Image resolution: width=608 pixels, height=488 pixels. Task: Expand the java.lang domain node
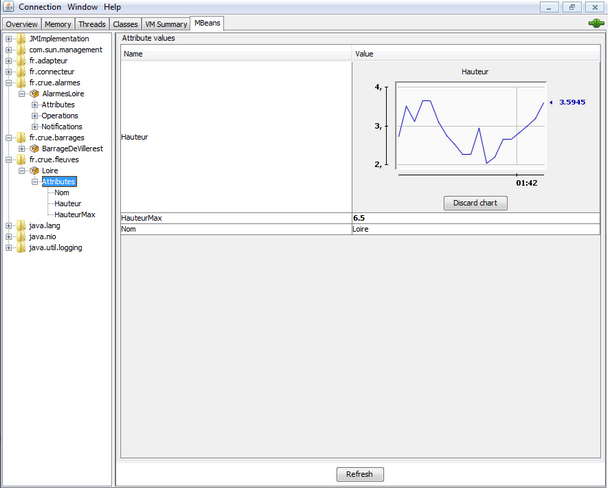coord(8,225)
